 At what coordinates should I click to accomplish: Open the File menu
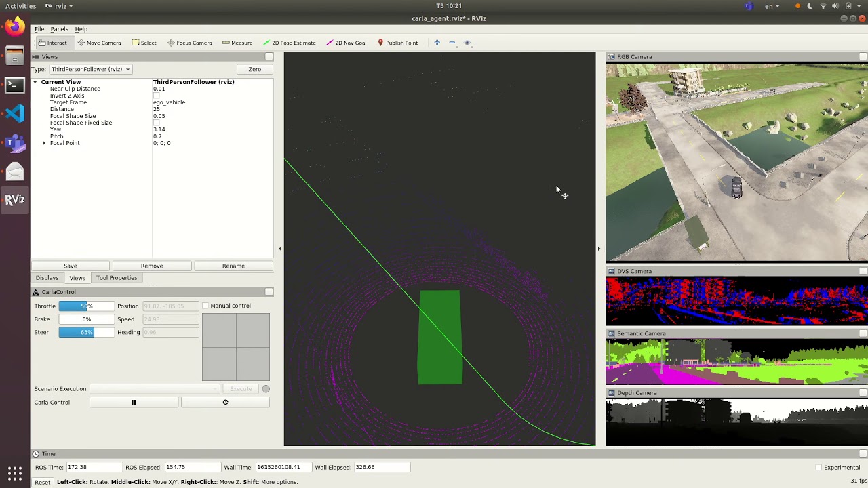coord(39,29)
